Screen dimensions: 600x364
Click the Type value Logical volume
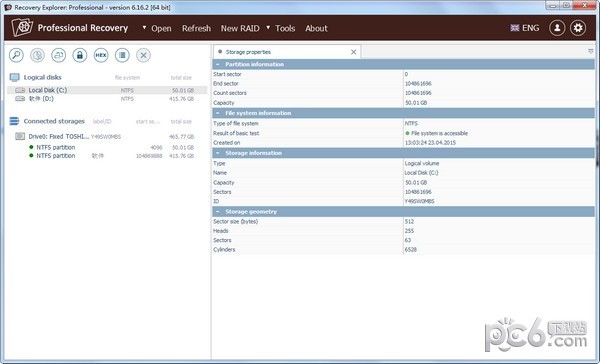(422, 163)
